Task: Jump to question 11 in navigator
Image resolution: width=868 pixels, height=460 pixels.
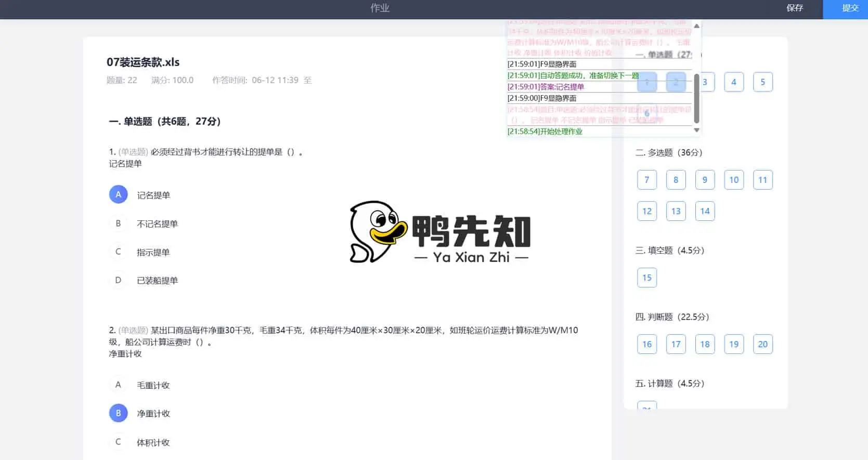Action: [x=763, y=180]
